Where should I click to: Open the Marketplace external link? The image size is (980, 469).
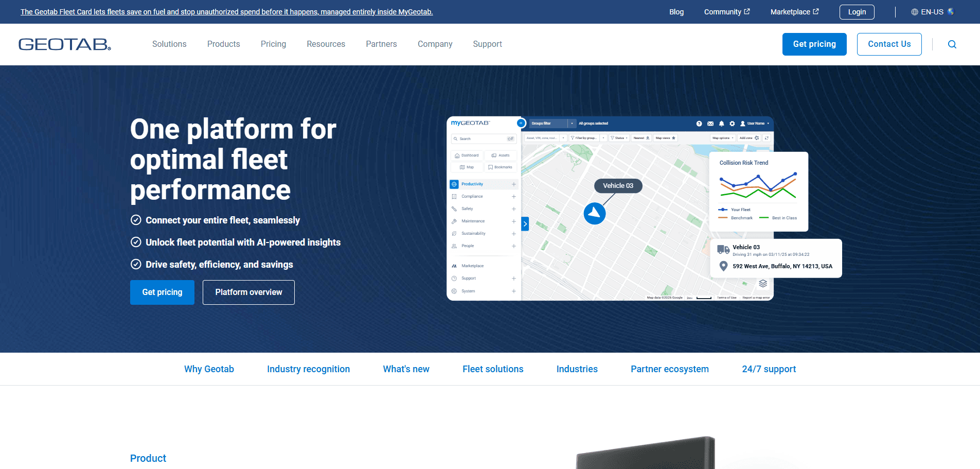[794, 12]
